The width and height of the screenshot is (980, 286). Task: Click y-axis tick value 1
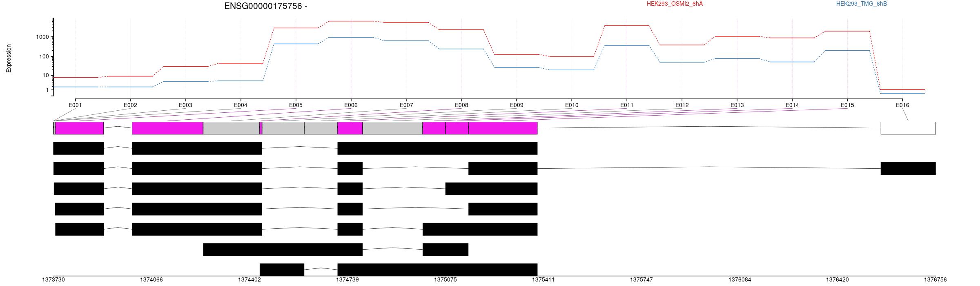click(x=48, y=90)
